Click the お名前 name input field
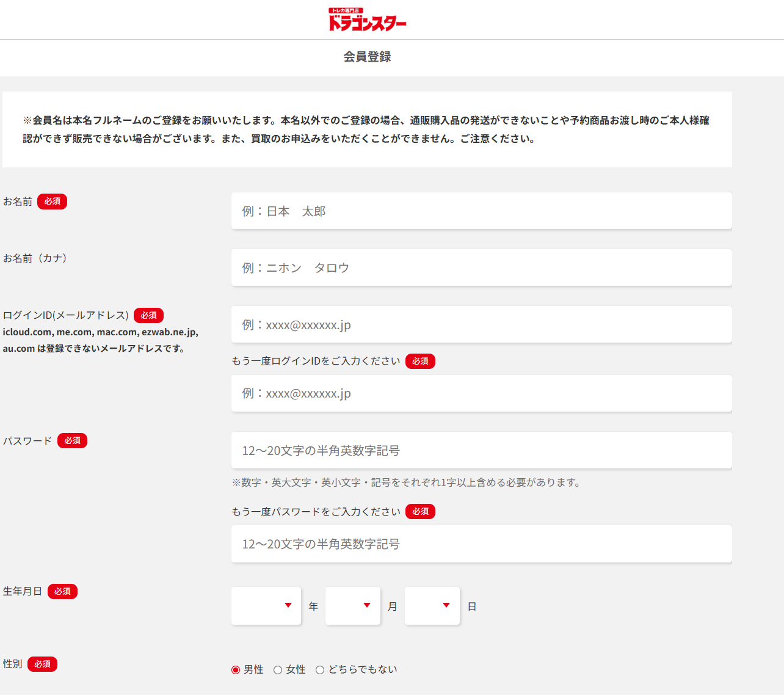784x695 pixels. [x=481, y=211]
